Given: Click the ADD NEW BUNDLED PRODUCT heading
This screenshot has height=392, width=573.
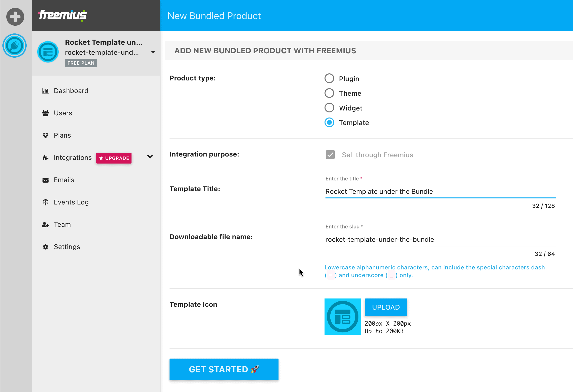Looking at the screenshot, I should [x=265, y=51].
